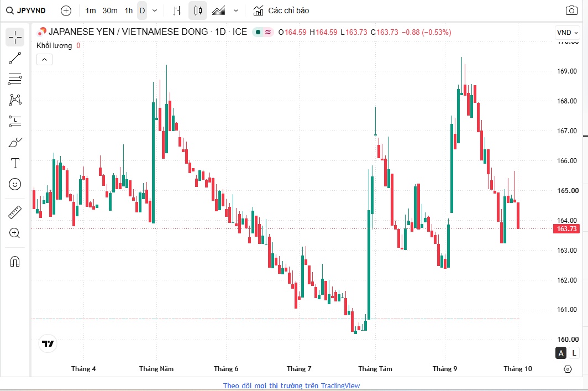The width and height of the screenshot is (588, 391).
Task: Activate the zoom in tool
Action: tap(15, 233)
